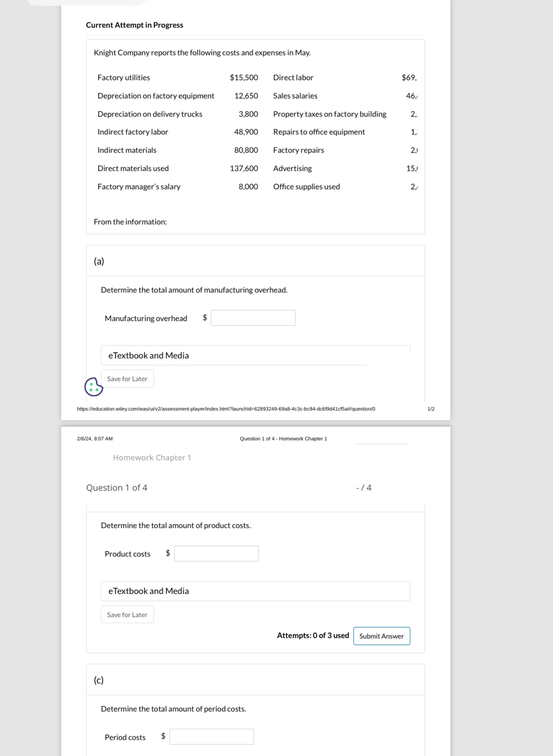
Task: Click the 2/6/24, 8:07 AM timestamp
Action: (x=95, y=439)
